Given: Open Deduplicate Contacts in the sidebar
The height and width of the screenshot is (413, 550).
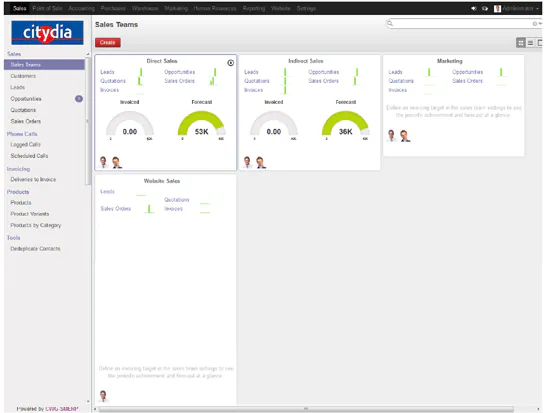Looking at the screenshot, I should point(35,248).
